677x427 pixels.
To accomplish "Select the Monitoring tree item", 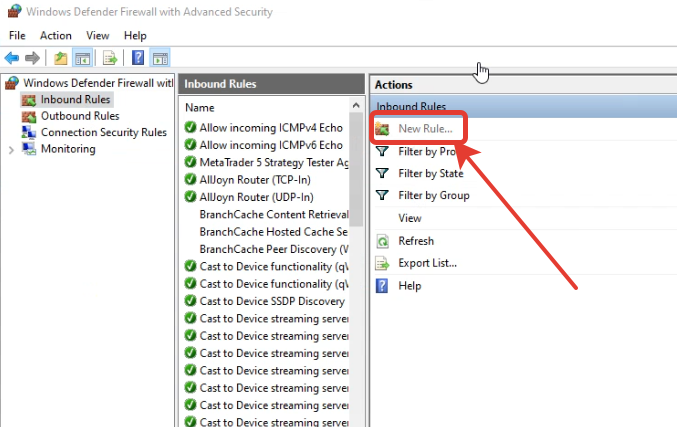I will pos(68,149).
